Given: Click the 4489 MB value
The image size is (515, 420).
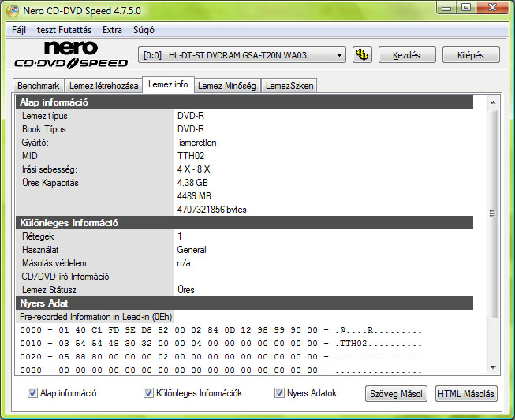Looking at the screenshot, I should coord(194,196).
